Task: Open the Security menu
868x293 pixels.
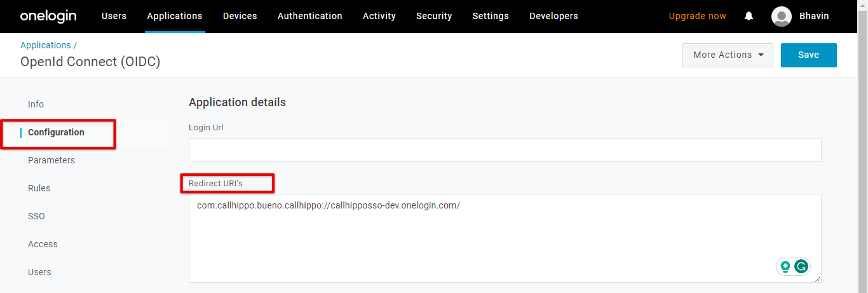Action: (x=434, y=16)
